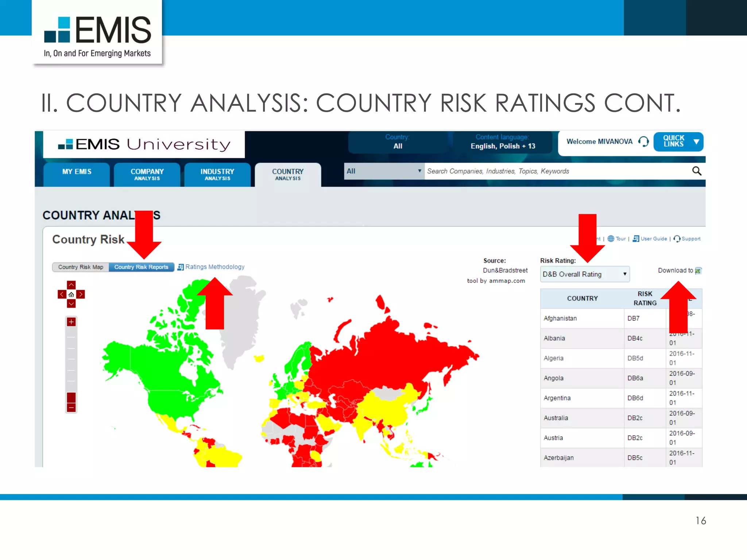Reset map view with home icon
Image resolution: width=747 pixels, height=560 pixels.
pos(71,294)
